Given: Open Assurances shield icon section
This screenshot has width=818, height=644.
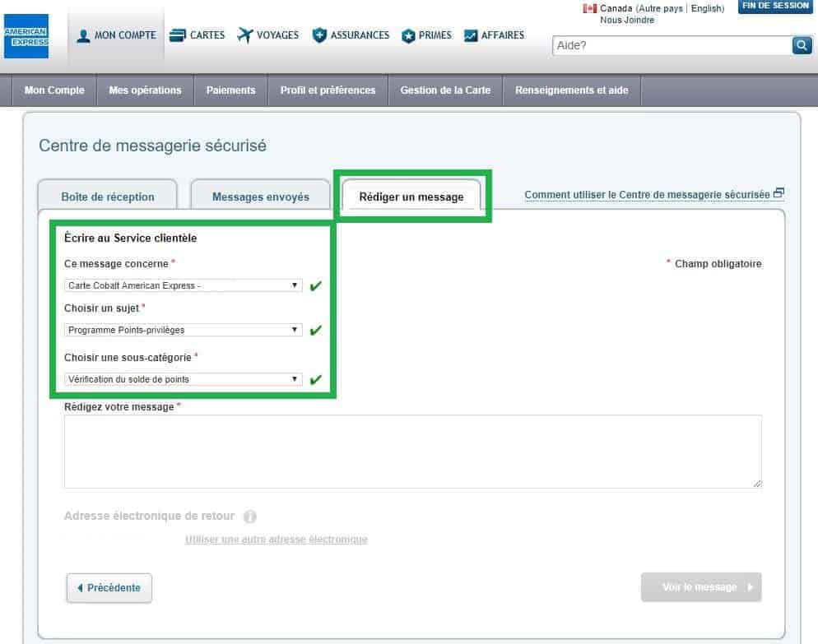Looking at the screenshot, I should 319,35.
